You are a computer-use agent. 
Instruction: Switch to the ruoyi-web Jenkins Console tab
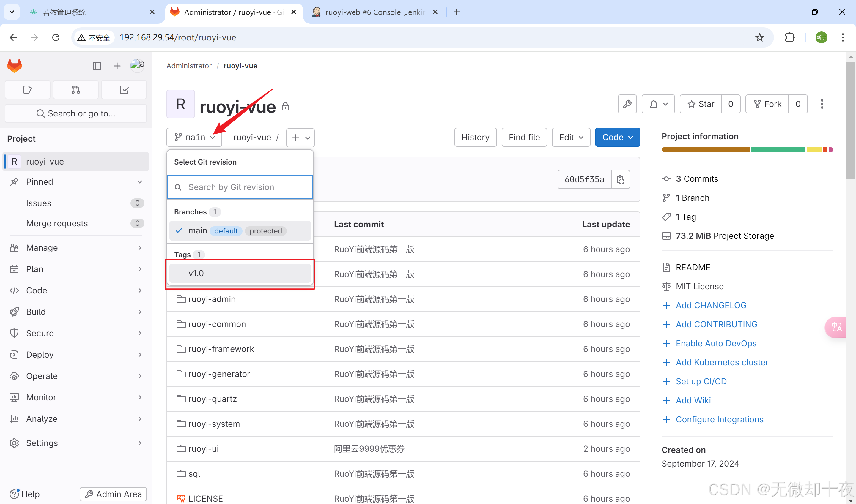click(374, 12)
